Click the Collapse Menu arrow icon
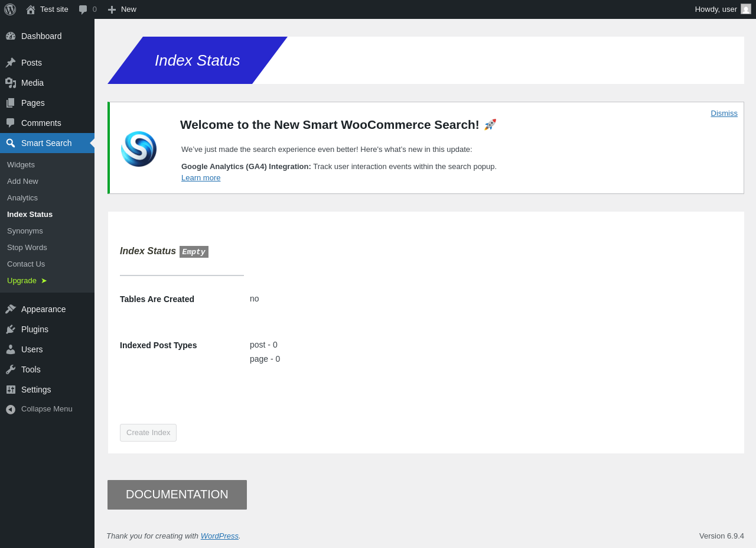The height and width of the screenshot is (548, 756). point(11,409)
